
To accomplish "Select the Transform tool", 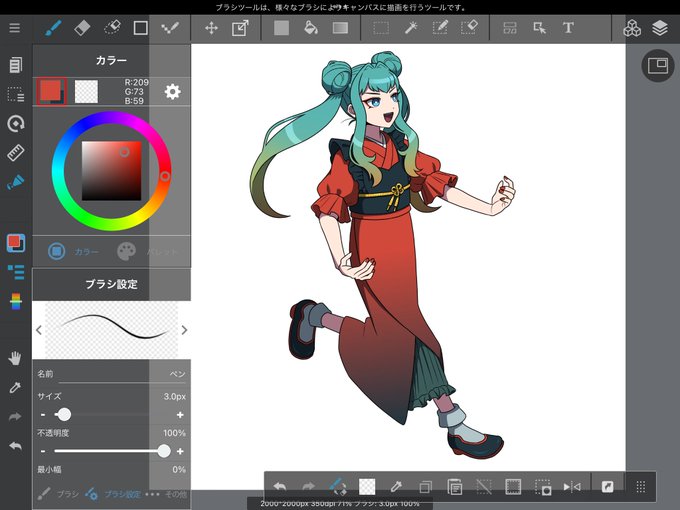I will click(x=240, y=28).
